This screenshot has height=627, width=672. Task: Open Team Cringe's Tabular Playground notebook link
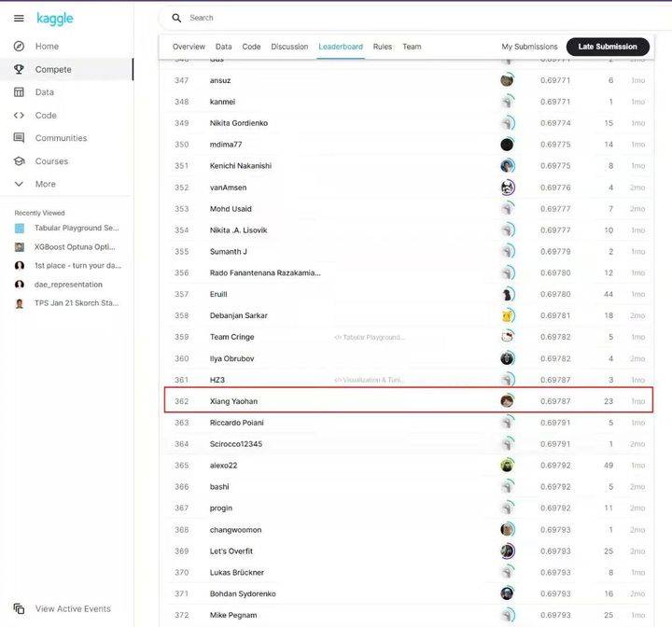(x=371, y=337)
